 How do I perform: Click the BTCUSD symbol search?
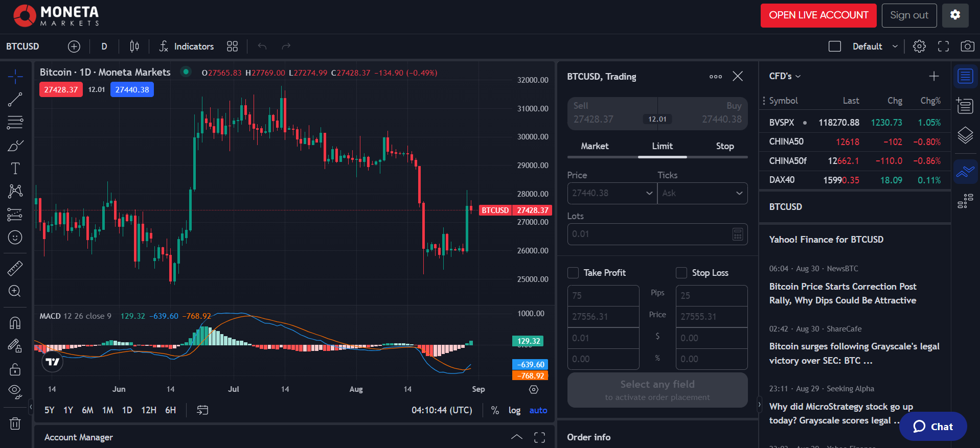coord(22,46)
